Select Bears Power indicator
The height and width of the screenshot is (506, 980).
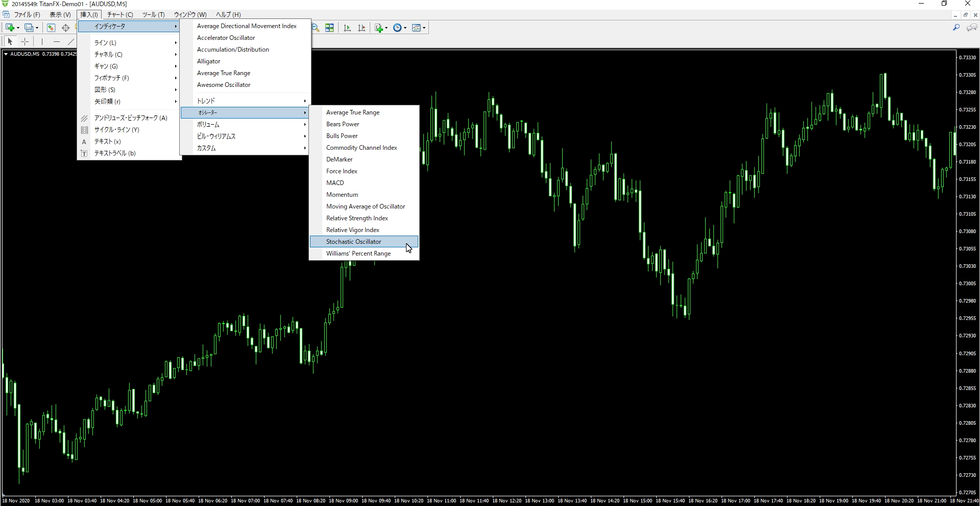[364, 124]
